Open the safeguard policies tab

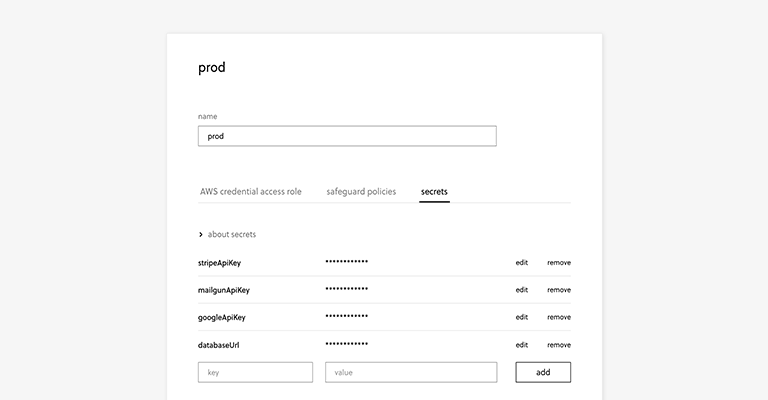click(361, 191)
